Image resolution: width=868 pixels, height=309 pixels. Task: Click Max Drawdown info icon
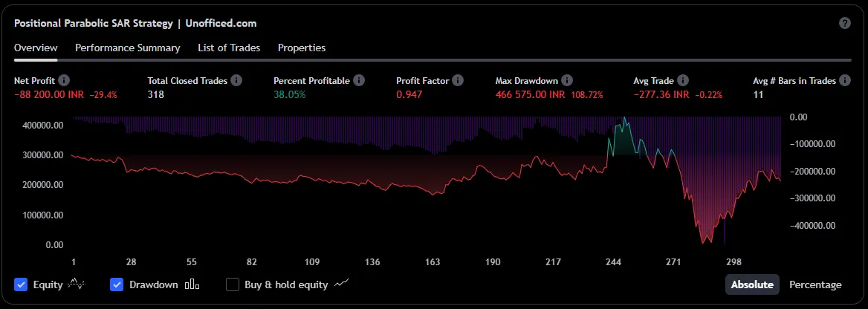coord(567,80)
